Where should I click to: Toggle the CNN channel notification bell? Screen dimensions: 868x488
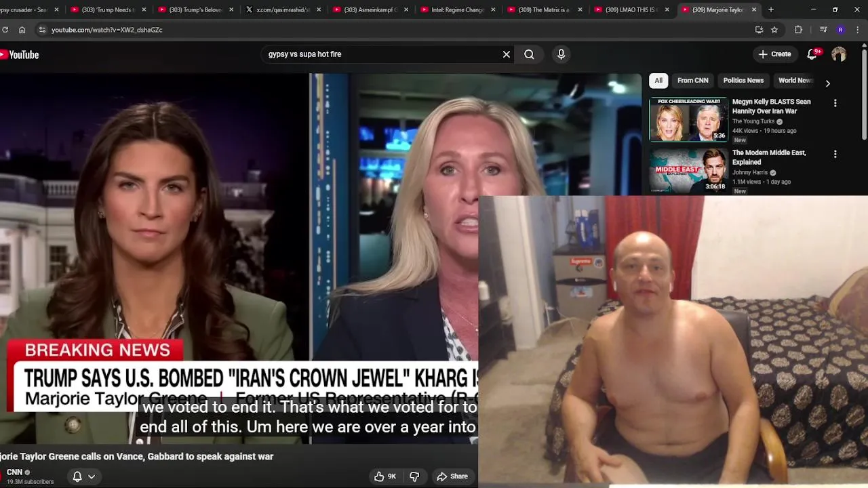click(77, 476)
